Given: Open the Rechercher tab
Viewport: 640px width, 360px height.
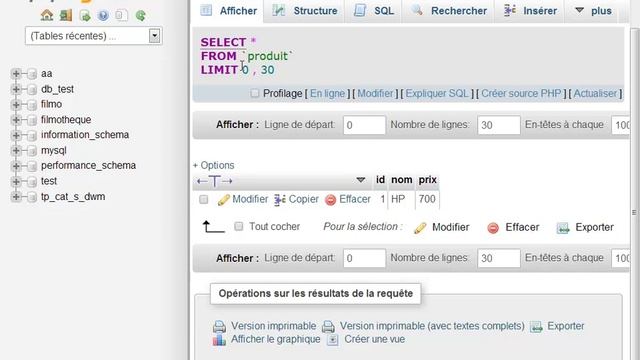Looking at the screenshot, I should pyautogui.click(x=449, y=11).
